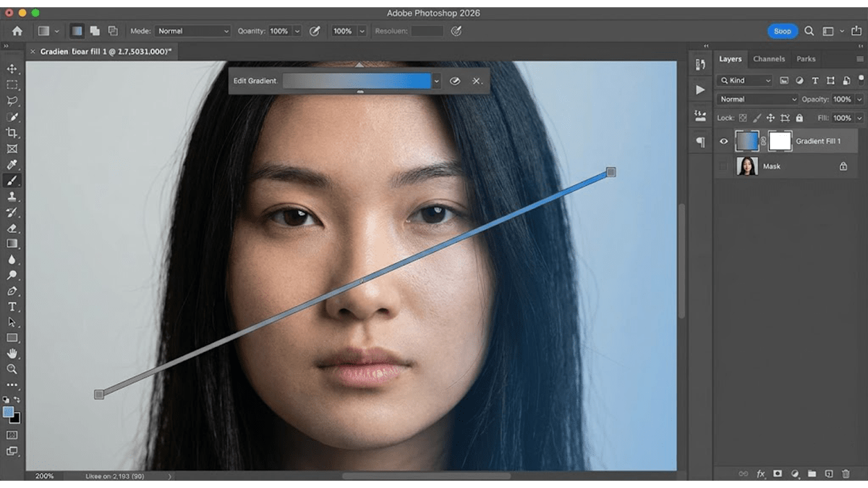This screenshot has height=488, width=868.
Task: Select the Clone Stamp tool
Action: pos(12,196)
